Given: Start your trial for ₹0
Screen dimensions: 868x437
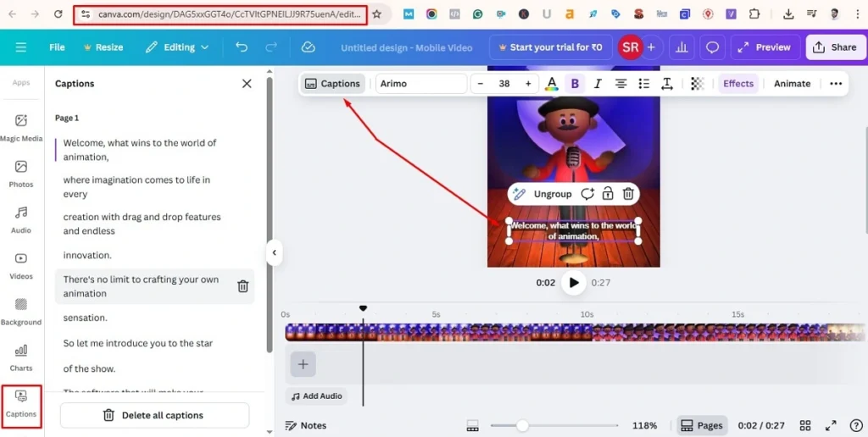Looking at the screenshot, I should (x=550, y=47).
